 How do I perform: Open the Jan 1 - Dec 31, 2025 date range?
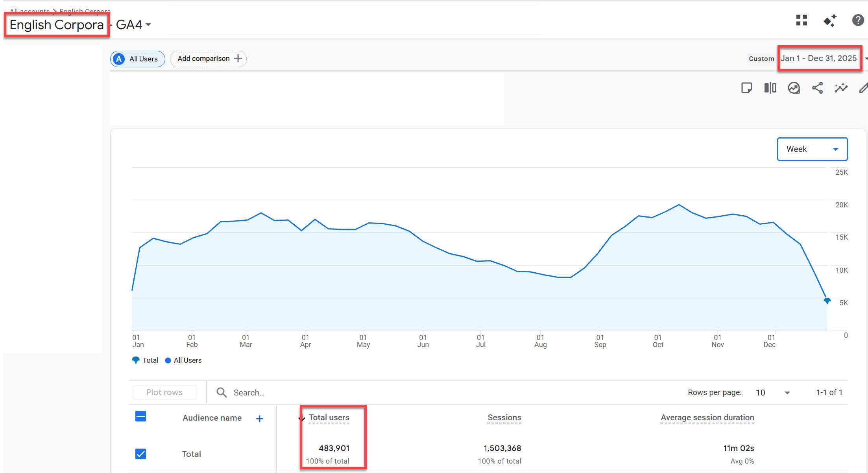click(818, 58)
